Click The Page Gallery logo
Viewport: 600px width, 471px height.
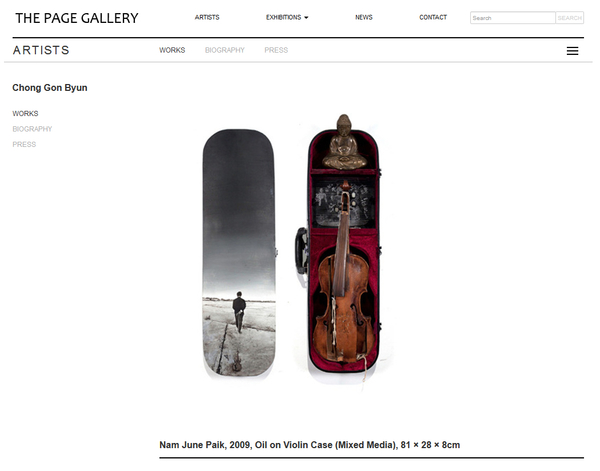click(x=77, y=18)
